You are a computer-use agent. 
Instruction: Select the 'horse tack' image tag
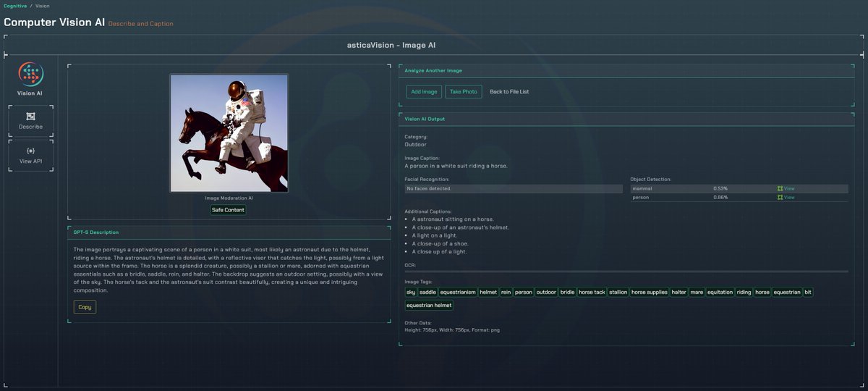(592, 292)
